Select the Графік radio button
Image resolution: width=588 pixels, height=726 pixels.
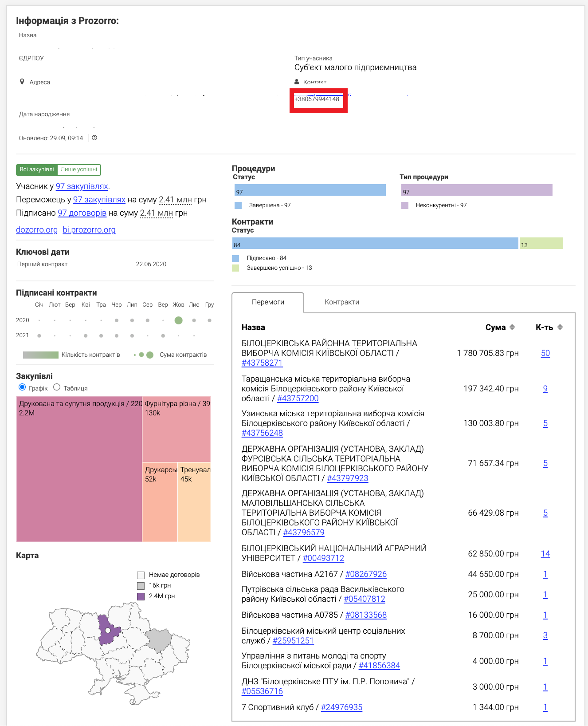[x=22, y=387]
